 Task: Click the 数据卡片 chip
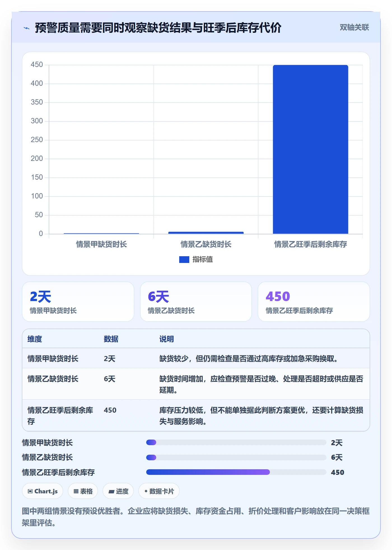tap(159, 491)
